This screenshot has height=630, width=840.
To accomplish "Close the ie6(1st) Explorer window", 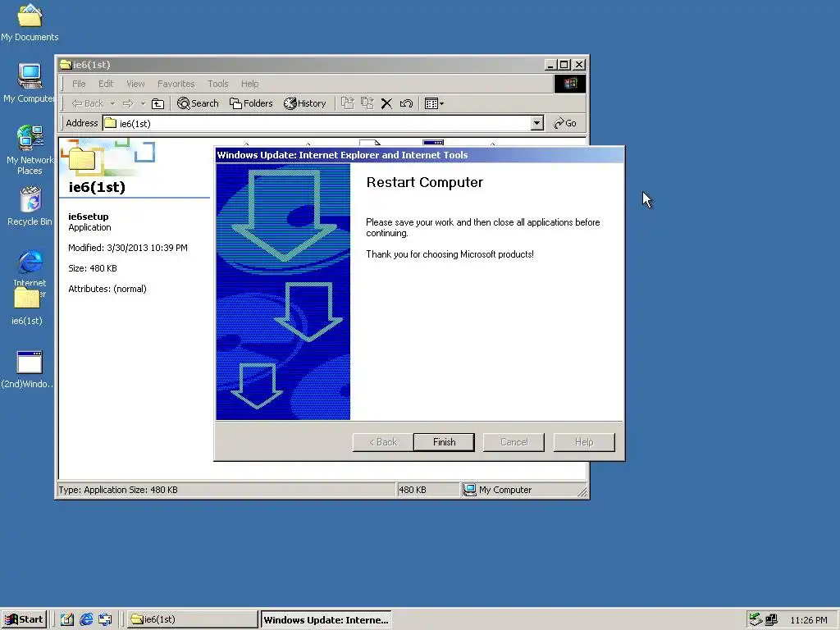I will coord(579,65).
